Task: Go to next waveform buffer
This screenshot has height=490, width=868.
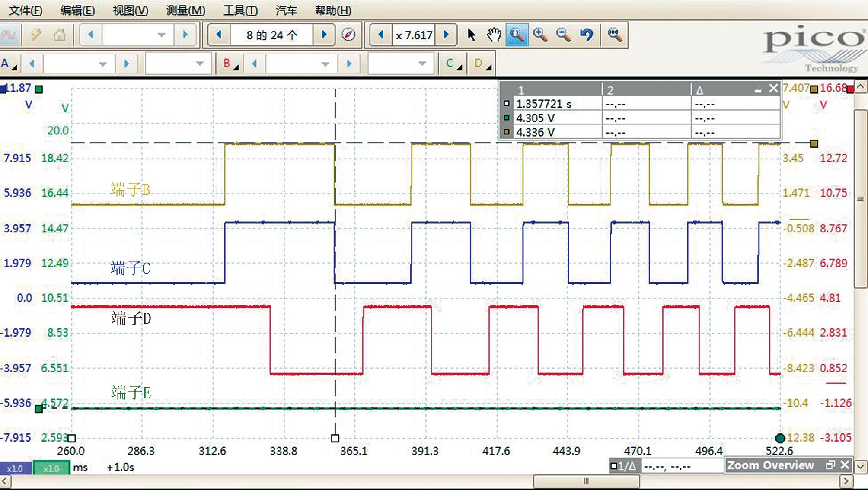Action: (x=324, y=35)
